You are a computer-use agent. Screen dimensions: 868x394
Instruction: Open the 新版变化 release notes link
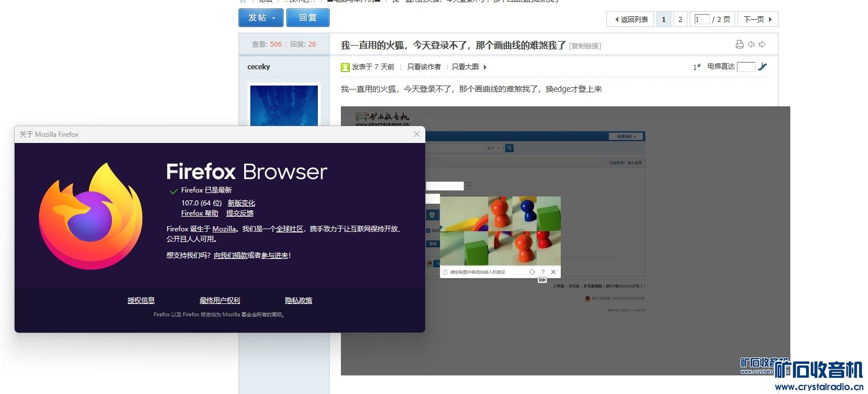coord(241,203)
